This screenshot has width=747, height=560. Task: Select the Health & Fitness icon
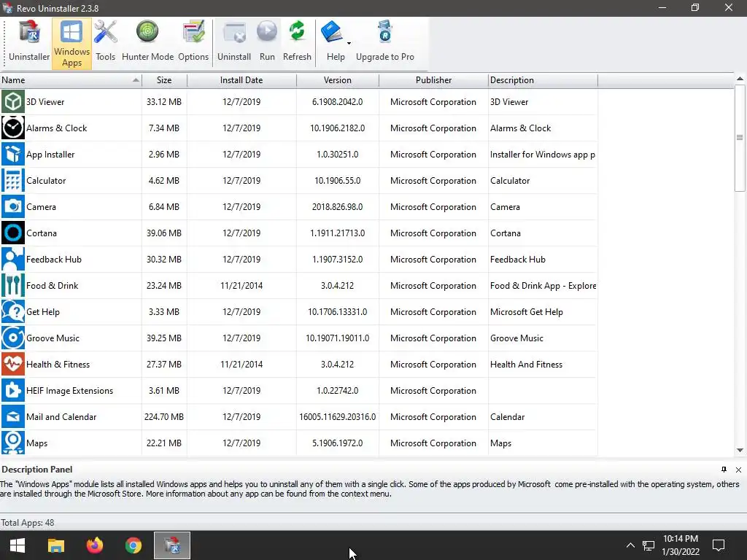point(13,364)
